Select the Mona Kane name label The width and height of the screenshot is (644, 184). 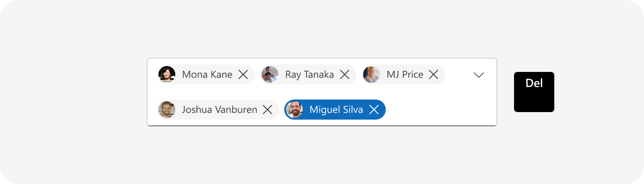pos(207,74)
